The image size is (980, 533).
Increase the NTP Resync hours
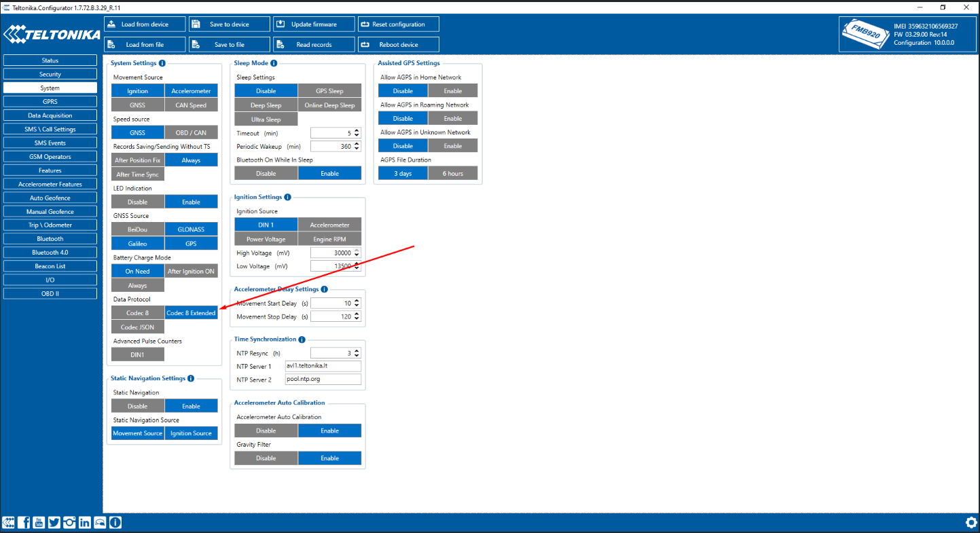point(357,350)
